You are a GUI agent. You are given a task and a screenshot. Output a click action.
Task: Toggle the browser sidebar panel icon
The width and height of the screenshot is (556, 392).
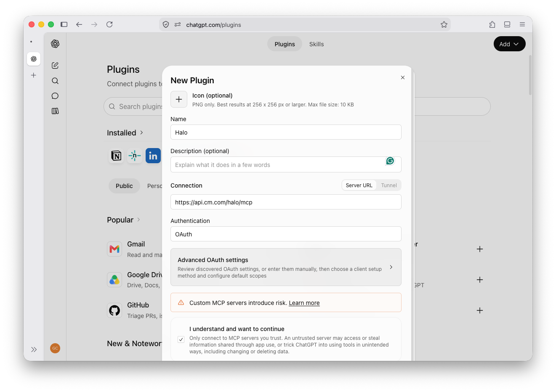pos(64,24)
